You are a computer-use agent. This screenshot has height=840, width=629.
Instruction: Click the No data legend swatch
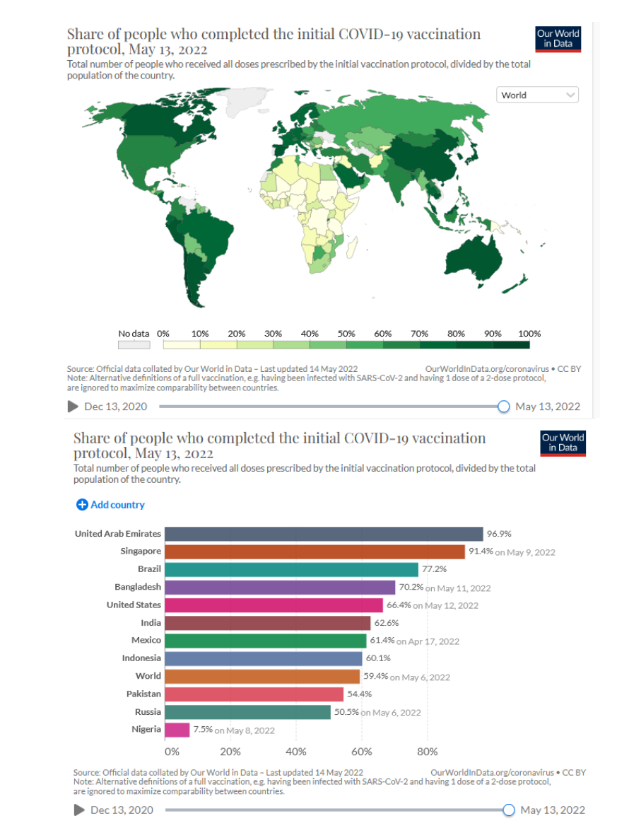(x=134, y=345)
